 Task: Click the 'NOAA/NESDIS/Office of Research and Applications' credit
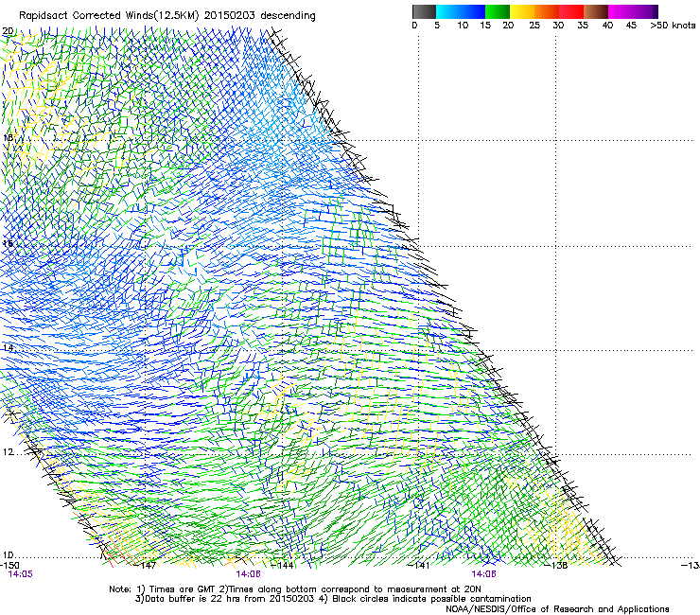coord(557,609)
